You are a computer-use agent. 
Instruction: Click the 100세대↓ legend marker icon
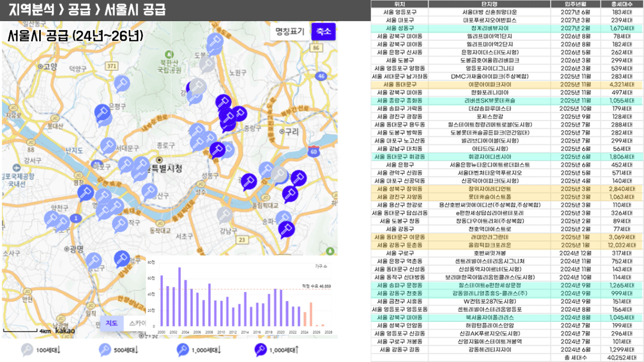(26, 350)
